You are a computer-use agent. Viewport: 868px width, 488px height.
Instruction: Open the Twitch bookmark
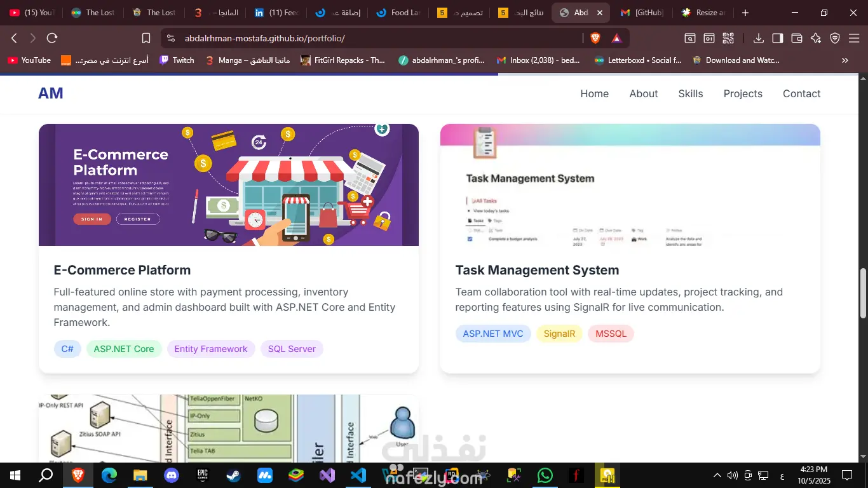pyautogui.click(x=177, y=60)
